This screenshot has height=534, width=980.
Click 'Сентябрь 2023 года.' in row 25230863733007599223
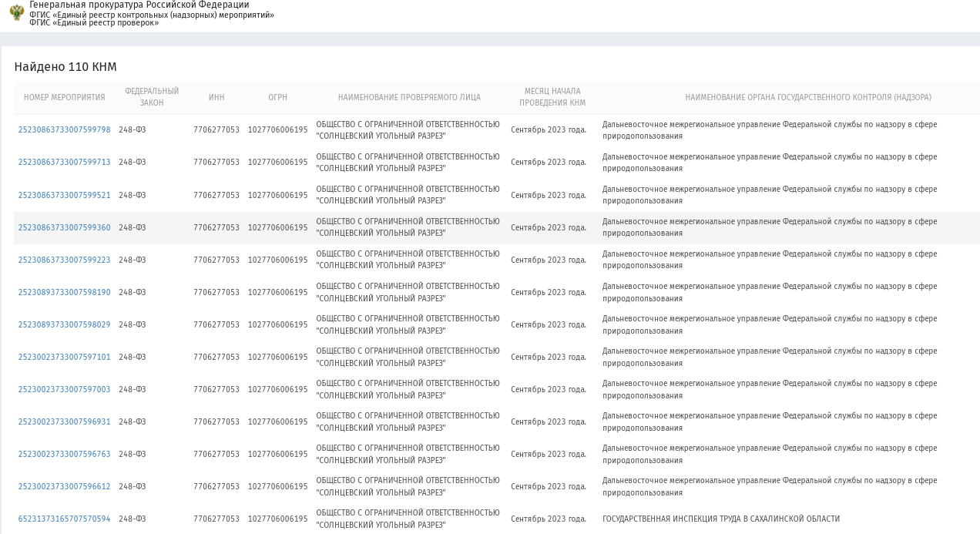coord(549,260)
